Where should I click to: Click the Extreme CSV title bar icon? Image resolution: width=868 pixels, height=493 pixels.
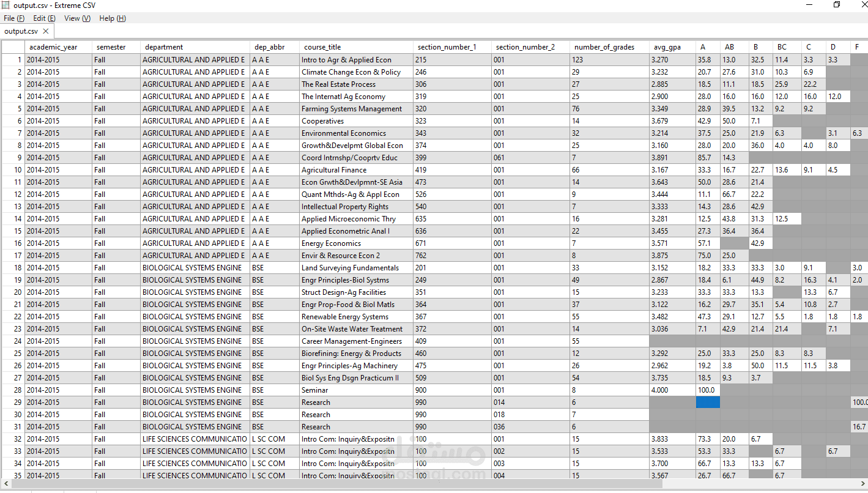click(6, 5)
